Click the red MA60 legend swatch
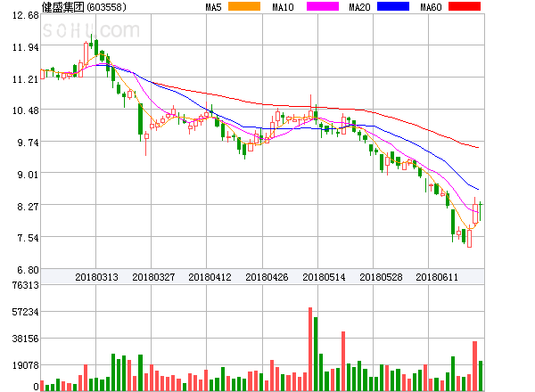Screen dimensions: 535x392 pos(464,7)
